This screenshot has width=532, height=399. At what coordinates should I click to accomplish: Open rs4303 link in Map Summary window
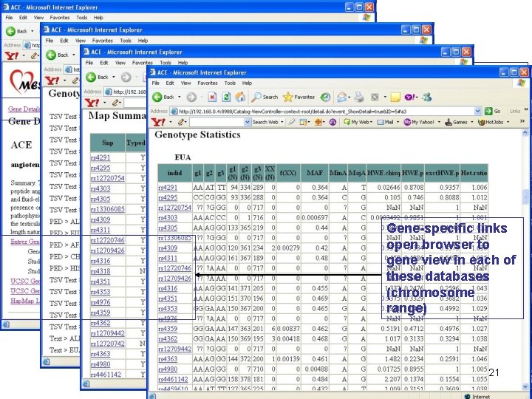100,188
